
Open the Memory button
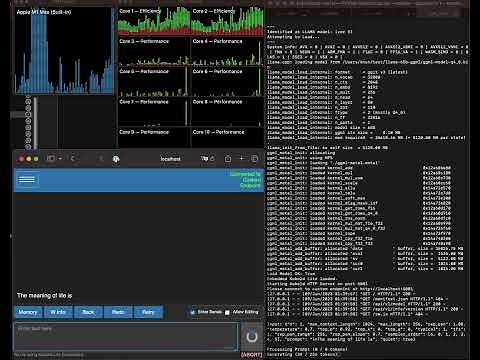click(28, 312)
